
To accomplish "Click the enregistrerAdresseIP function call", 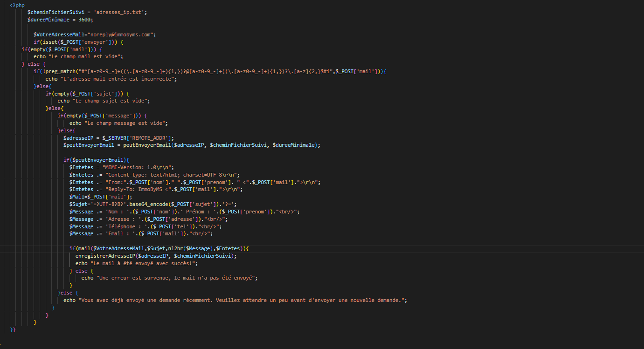I will [105, 256].
